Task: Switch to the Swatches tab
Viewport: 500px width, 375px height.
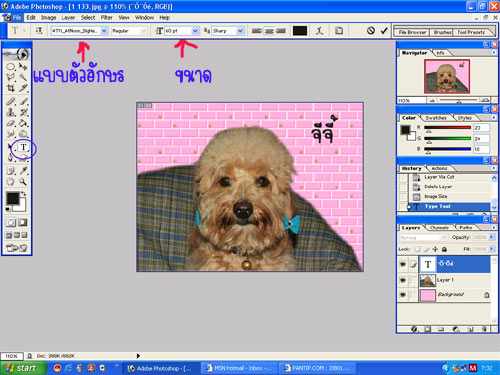Action: (436, 118)
